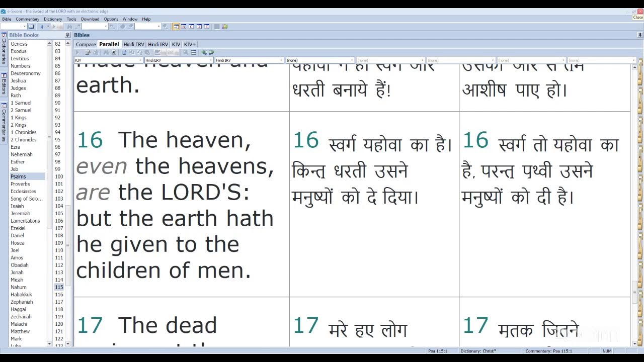Open the small dropdown arrow beside the back arrow
644x362 pixels.
[48, 26]
